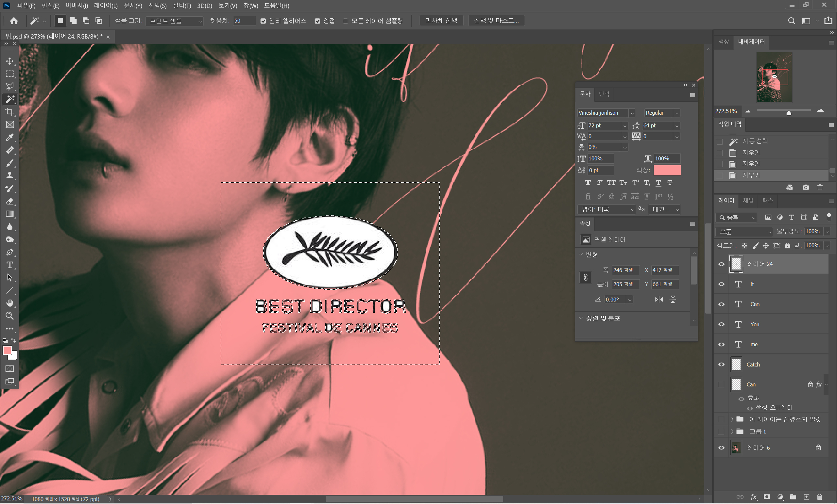Select the Horizontal Type tool
The image size is (837, 504).
point(10,265)
